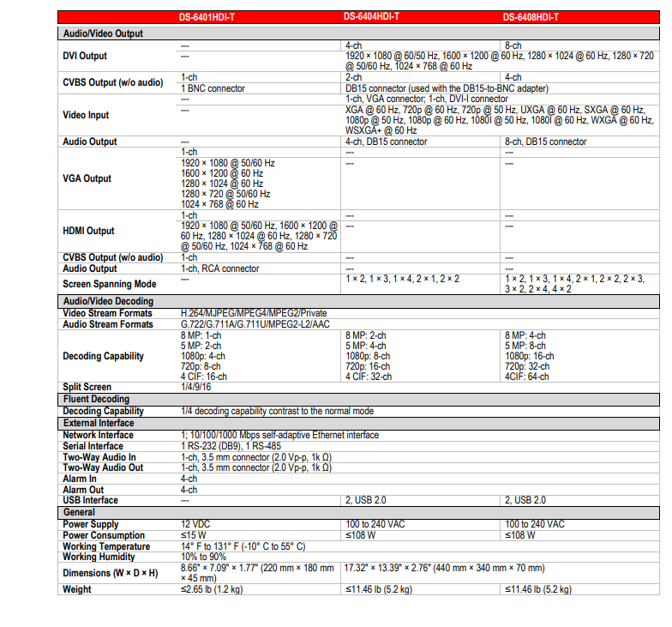Click the DVI Output row label
Image resolution: width=672 pixels, height=627 pixels.
pyautogui.click(x=85, y=56)
